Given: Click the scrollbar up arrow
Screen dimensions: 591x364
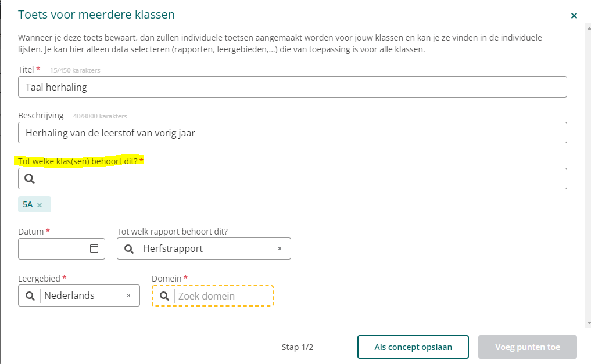Looking at the screenshot, I should [x=588, y=28].
